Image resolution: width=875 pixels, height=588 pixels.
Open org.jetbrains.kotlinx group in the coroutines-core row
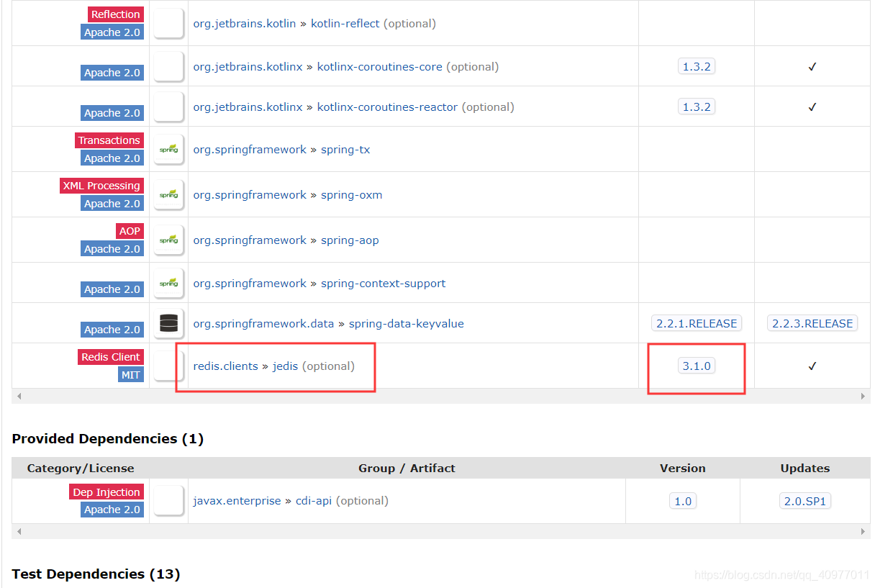[x=248, y=66]
